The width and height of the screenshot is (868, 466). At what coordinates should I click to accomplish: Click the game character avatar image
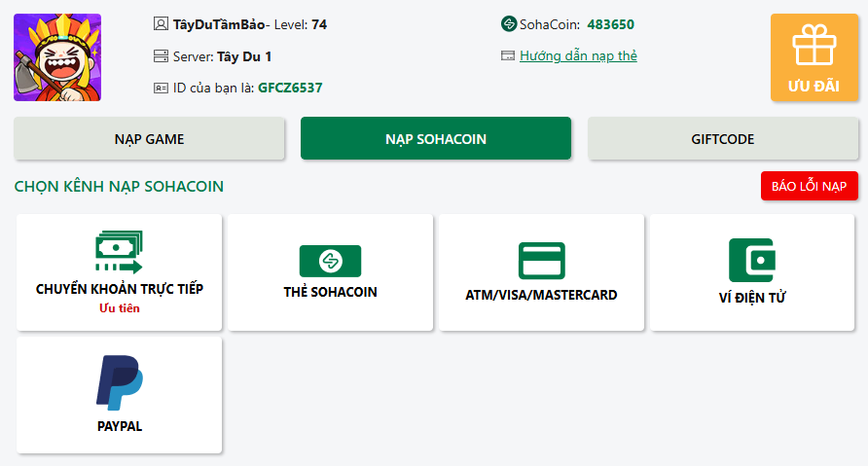click(57, 57)
